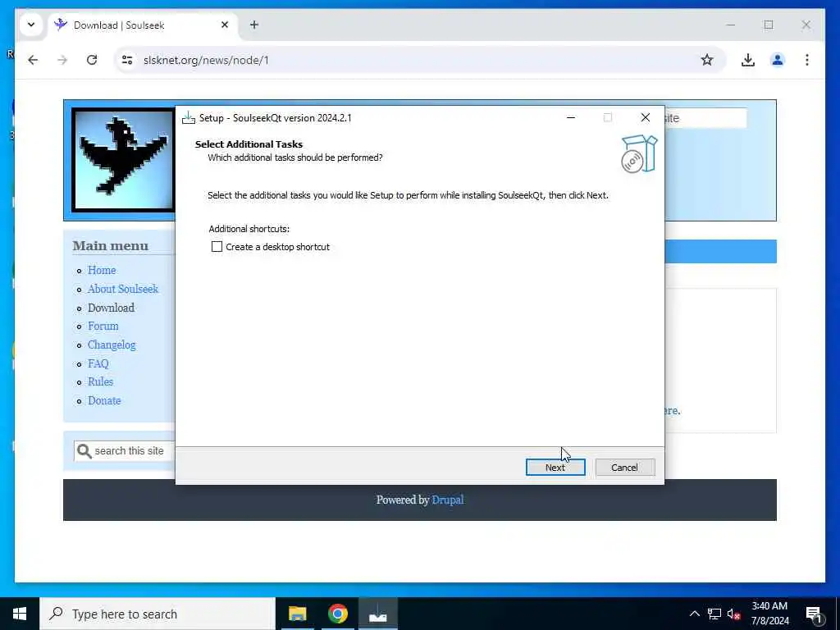Image resolution: width=840 pixels, height=630 pixels.
Task: Open a new browser tab
Action: 254,25
